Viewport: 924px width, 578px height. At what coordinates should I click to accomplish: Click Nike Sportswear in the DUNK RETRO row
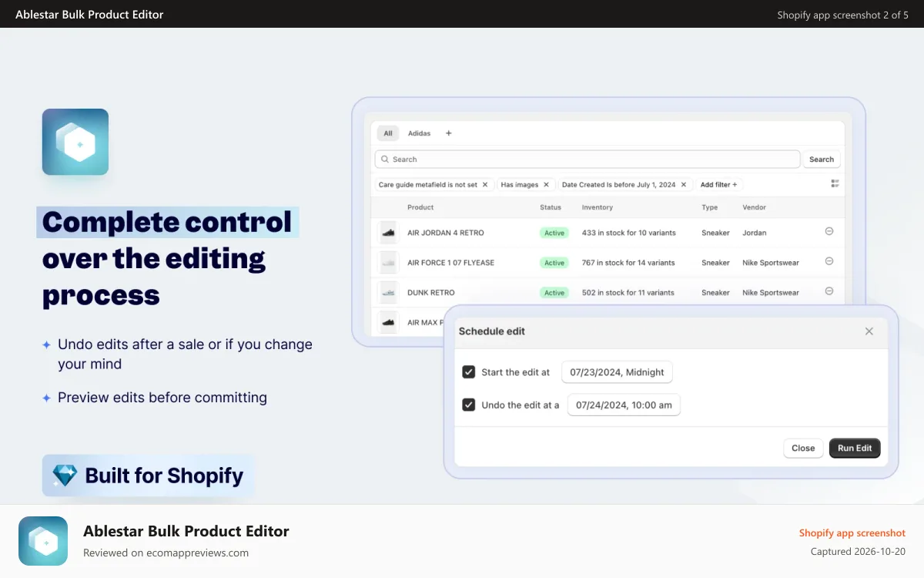[771, 293]
